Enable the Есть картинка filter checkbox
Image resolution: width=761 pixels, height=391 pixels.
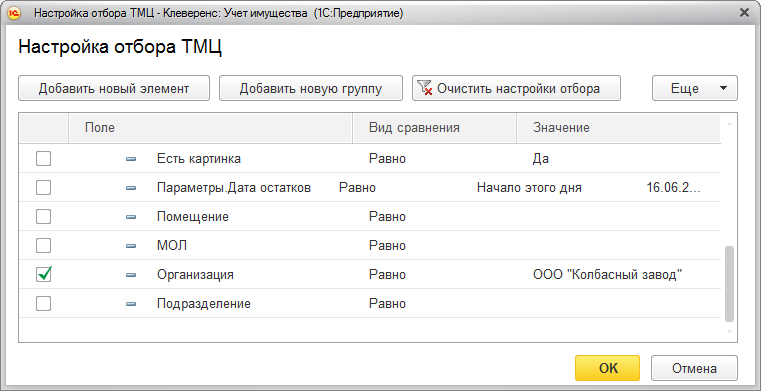(x=44, y=158)
